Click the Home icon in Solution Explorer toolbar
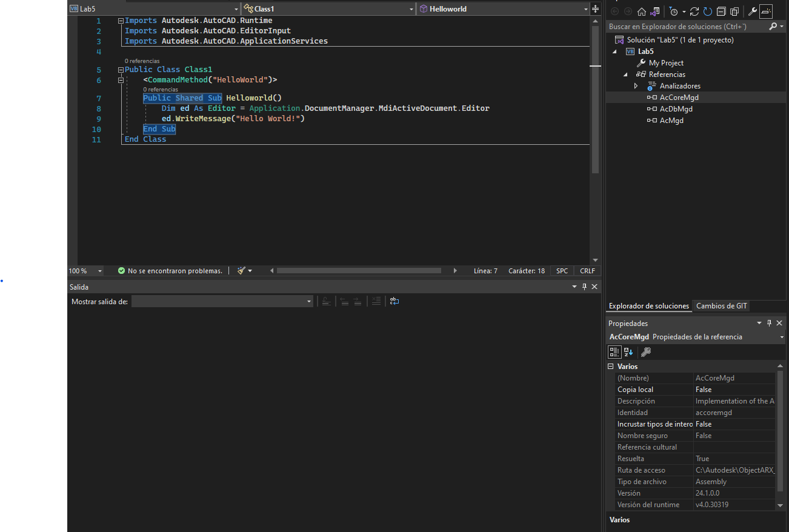Viewport: 789px width, 532px height. pyautogui.click(x=641, y=12)
